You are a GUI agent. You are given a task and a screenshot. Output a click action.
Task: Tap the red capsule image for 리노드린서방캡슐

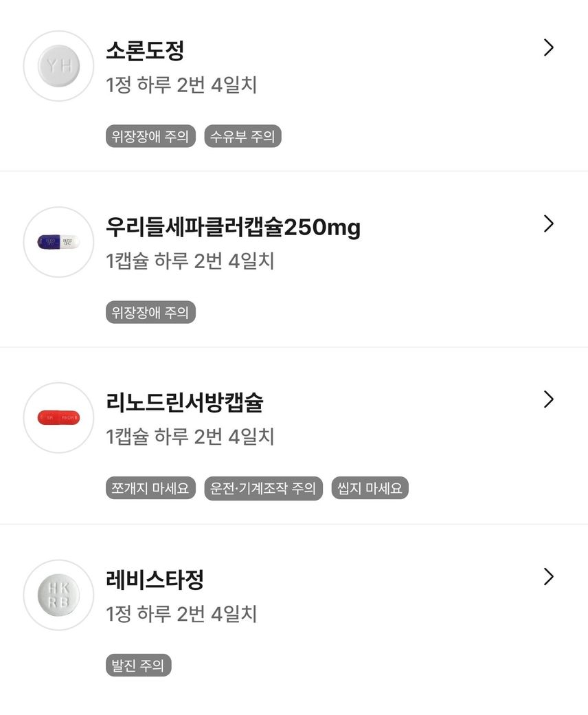point(58,417)
